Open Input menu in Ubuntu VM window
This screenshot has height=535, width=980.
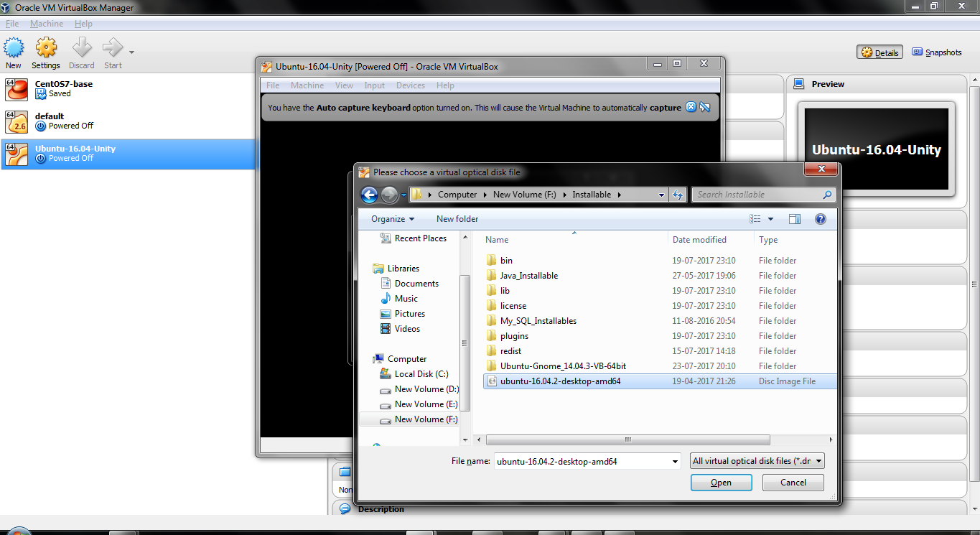tap(375, 85)
